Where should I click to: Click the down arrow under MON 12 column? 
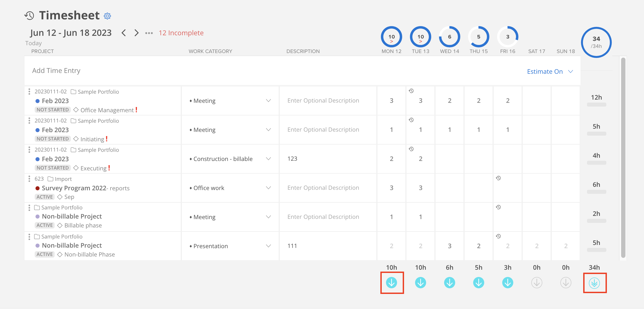(x=392, y=283)
